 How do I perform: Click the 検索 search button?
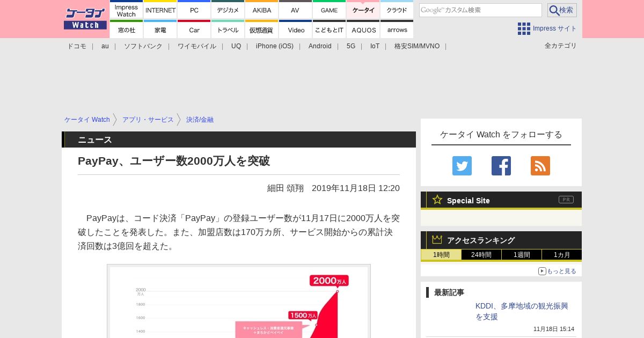[562, 10]
